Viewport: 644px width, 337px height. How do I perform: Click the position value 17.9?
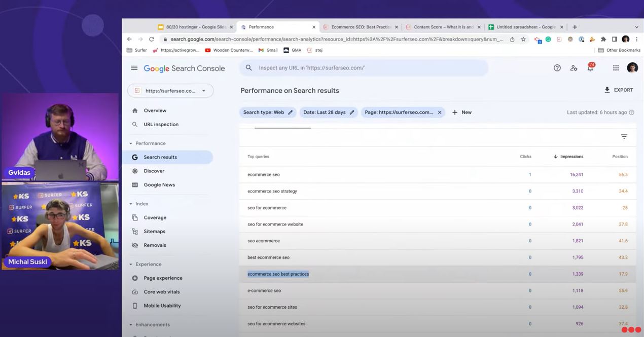tap(623, 274)
